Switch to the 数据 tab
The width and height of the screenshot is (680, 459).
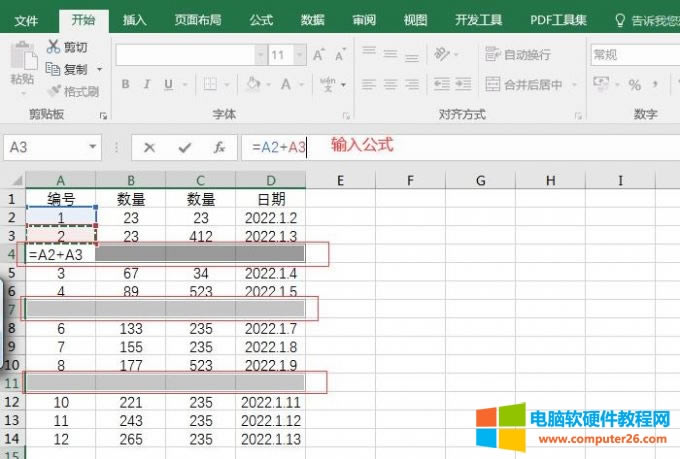[313, 20]
